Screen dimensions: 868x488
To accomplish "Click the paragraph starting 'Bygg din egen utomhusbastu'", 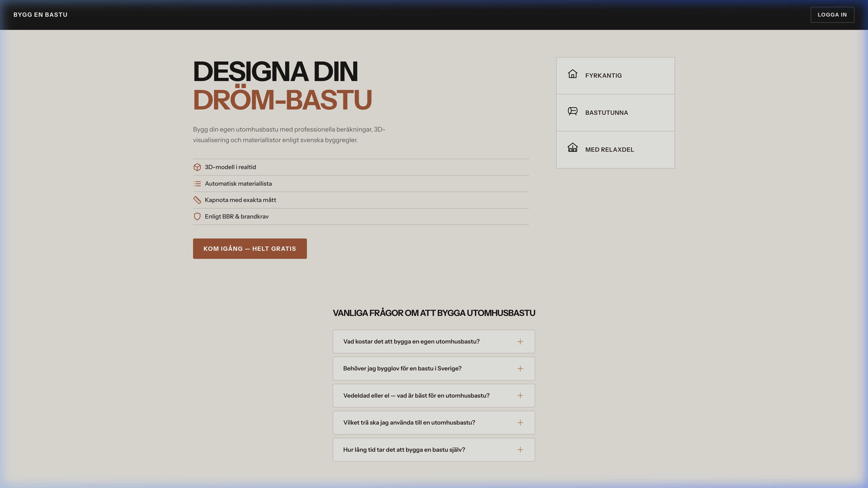I will (289, 135).
